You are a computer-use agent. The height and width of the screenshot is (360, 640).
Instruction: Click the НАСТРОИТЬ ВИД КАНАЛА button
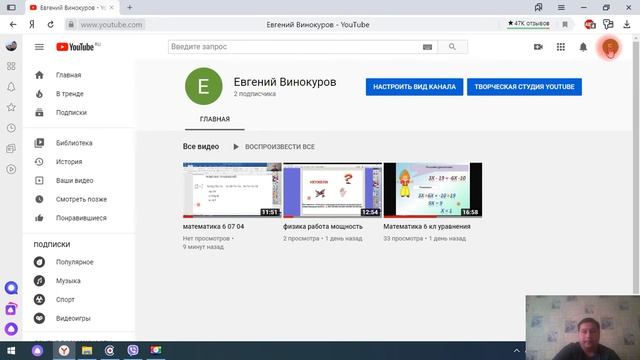click(414, 87)
